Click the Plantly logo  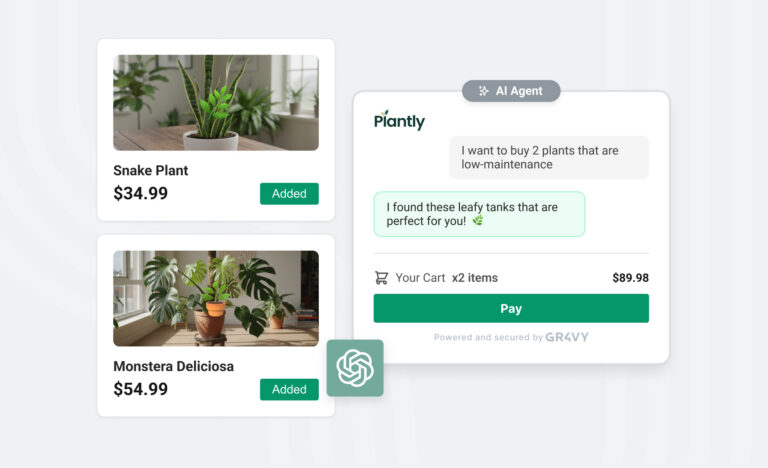[399, 120]
